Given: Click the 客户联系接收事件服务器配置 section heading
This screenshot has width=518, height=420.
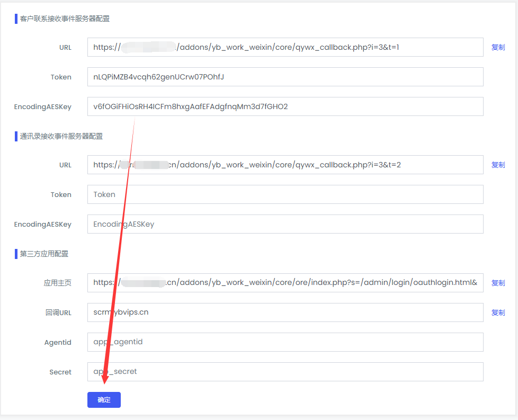Looking at the screenshot, I should [x=65, y=19].
